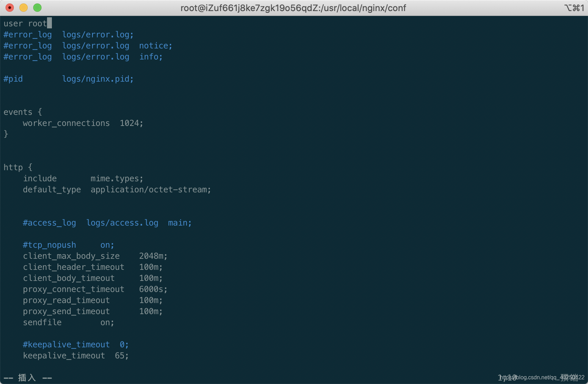The height and width of the screenshot is (384, 588).
Task: Click 'application/octet-stream;' value
Action: point(151,190)
